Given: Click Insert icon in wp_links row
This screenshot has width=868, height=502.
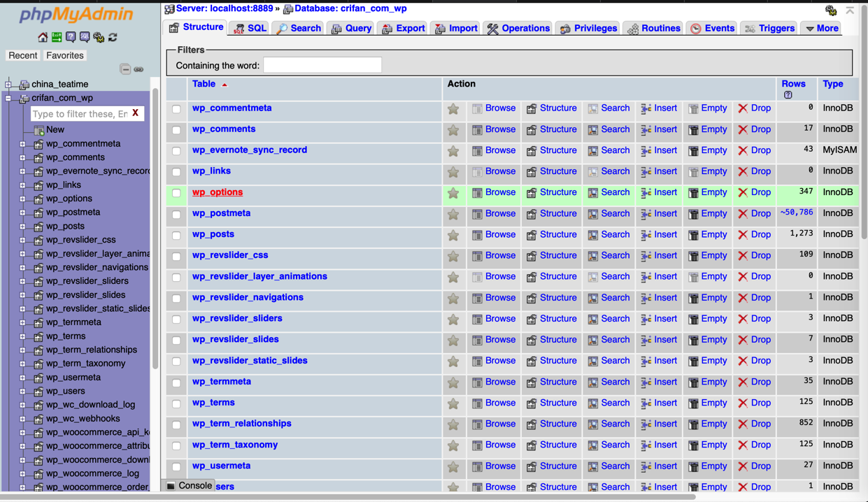Looking at the screenshot, I should [646, 172].
